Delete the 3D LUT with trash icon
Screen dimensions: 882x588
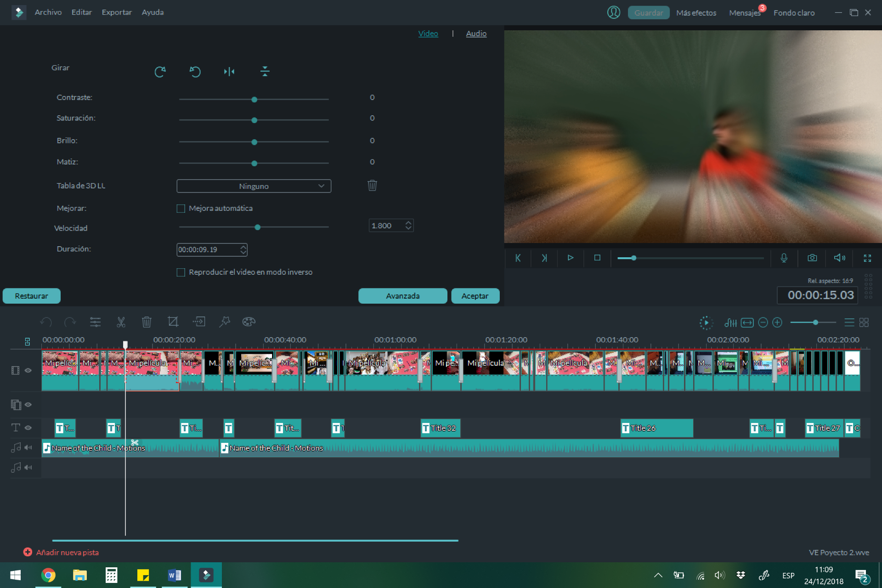pos(372,186)
